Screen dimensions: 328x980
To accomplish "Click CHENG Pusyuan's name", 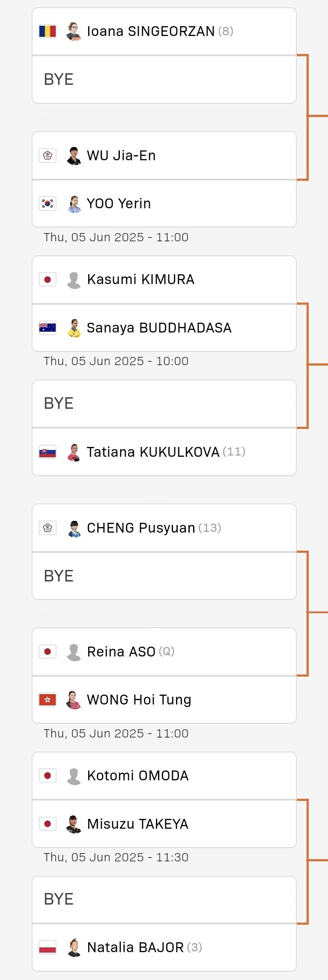I will tap(141, 528).
